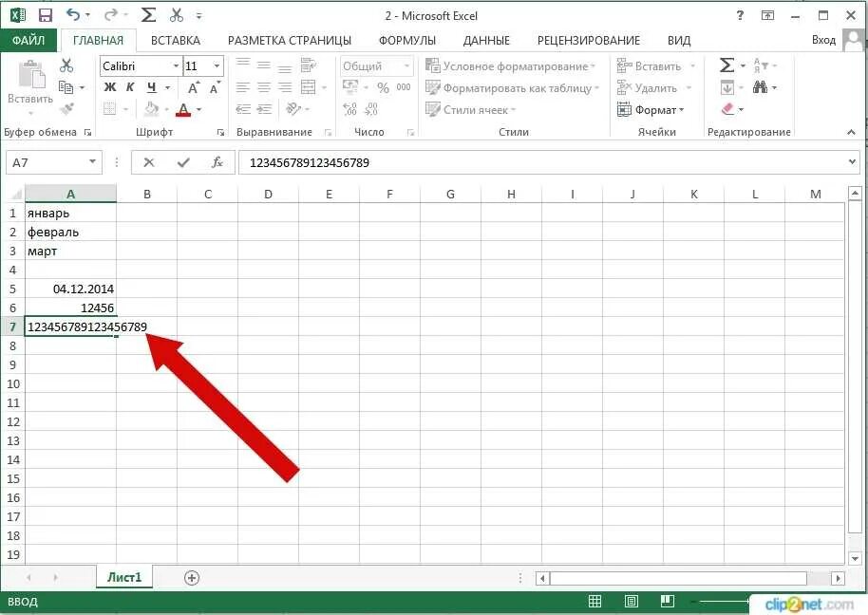Image resolution: width=868 pixels, height=615 pixels.
Task: Click the increase indent icon
Action: tap(264, 109)
